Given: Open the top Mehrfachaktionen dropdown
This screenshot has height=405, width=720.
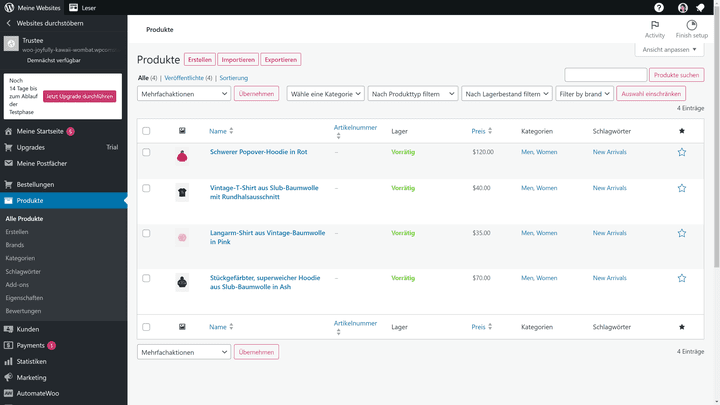Looking at the screenshot, I should click(x=184, y=94).
